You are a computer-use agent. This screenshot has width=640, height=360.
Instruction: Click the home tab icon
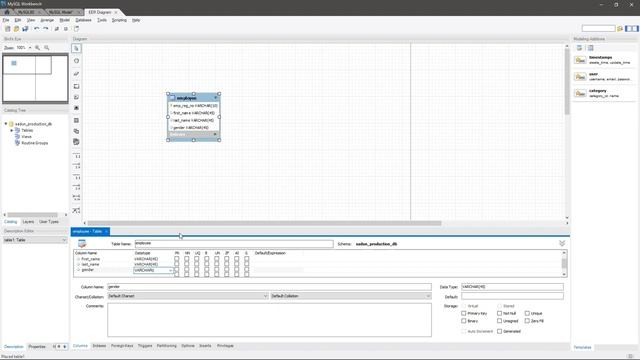(x=7, y=12)
